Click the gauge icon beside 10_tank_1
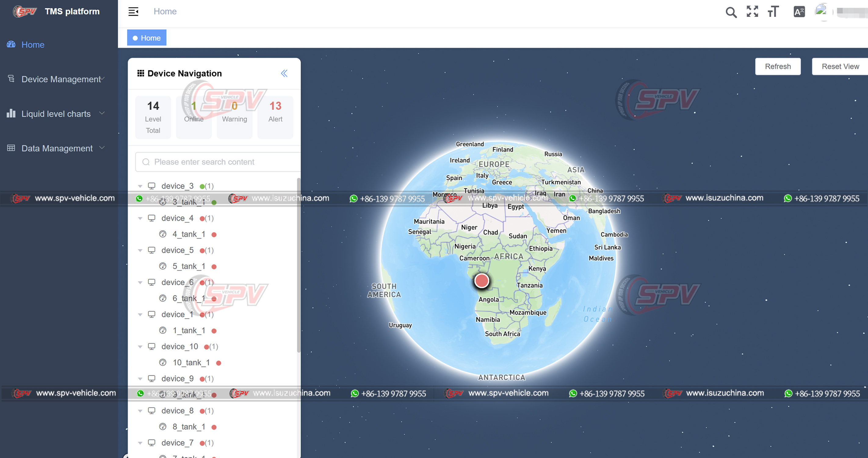868x458 pixels. click(x=163, y=362)
